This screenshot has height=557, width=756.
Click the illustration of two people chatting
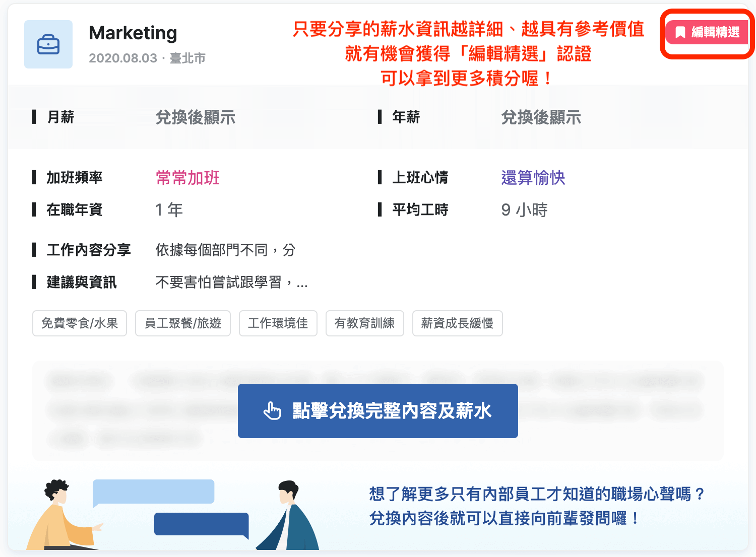coord(173,514)
